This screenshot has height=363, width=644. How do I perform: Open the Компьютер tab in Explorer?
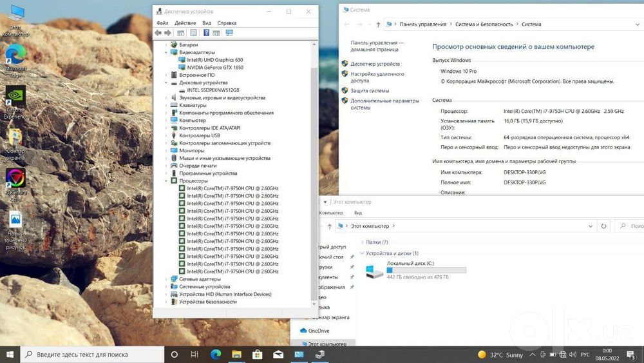point(330,213)
